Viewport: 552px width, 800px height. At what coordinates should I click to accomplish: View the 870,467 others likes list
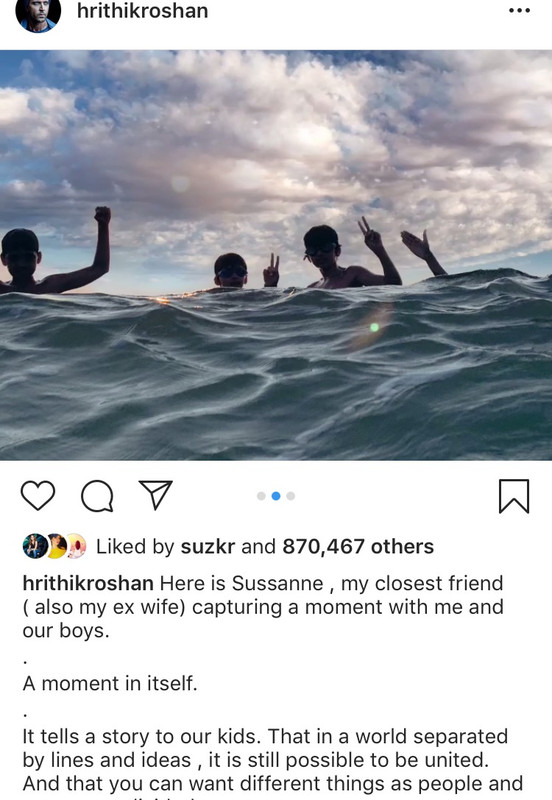pyautogui.click(x=358, y=547)
